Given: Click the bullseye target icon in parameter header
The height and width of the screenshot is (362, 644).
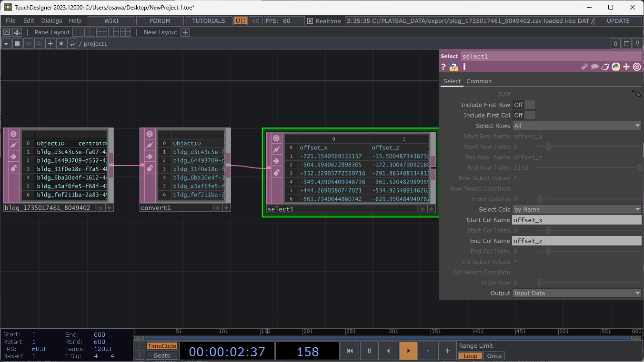Looking at the screenshot, I should pos(637,67).
